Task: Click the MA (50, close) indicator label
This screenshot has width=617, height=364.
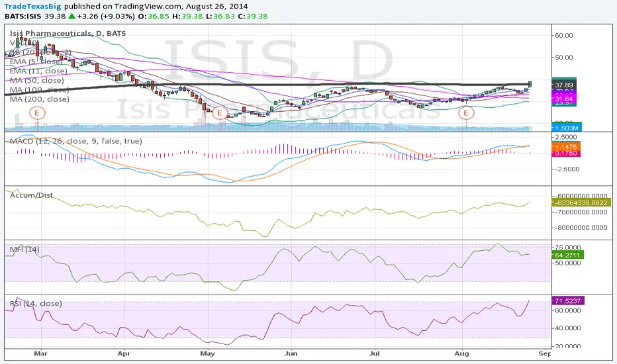Action: (37, 80)
